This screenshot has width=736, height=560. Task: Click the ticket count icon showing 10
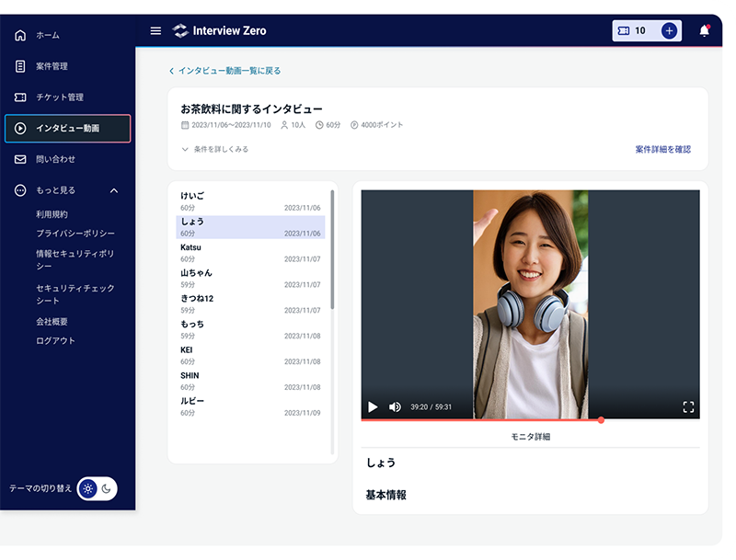(624, 31)
